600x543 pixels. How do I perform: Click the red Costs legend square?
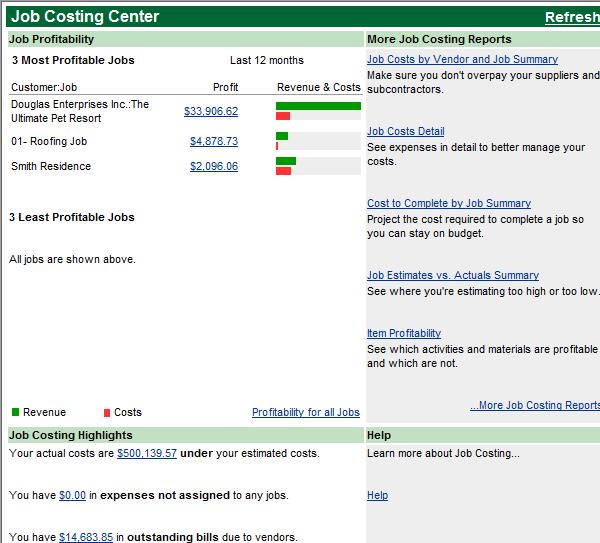click(107, 412)
